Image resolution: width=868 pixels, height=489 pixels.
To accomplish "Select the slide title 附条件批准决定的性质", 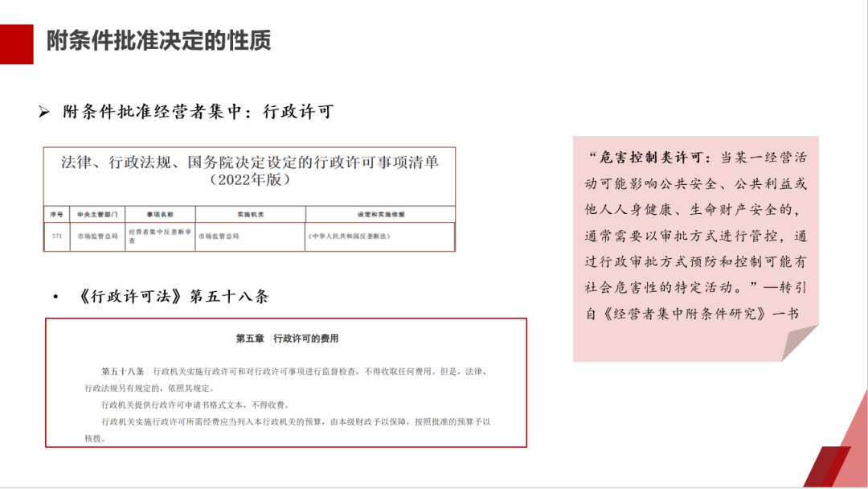I will [158, 40].
